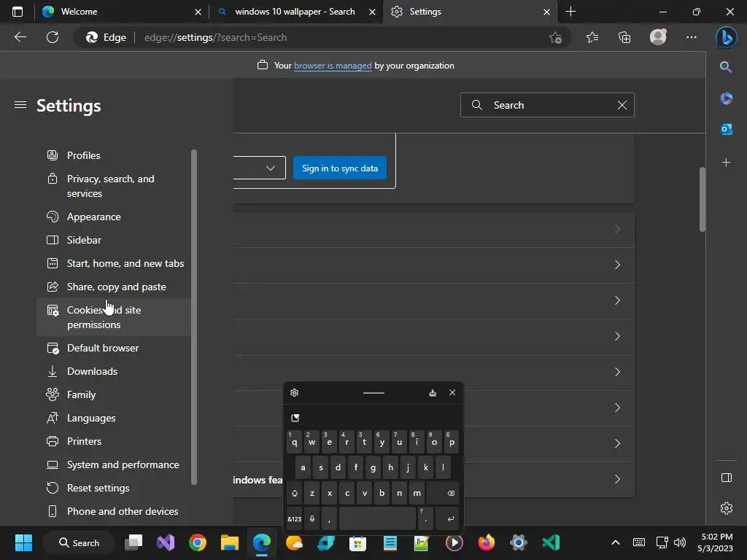
Task: Expand the Windows features row chevron
Action: [x=617, y=479]
